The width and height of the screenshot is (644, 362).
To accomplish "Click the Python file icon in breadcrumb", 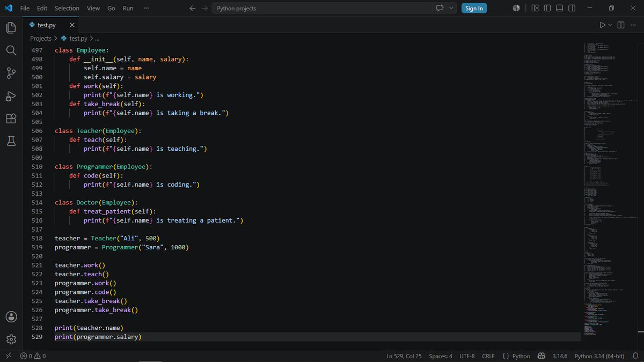I will [x=64, y=39].
